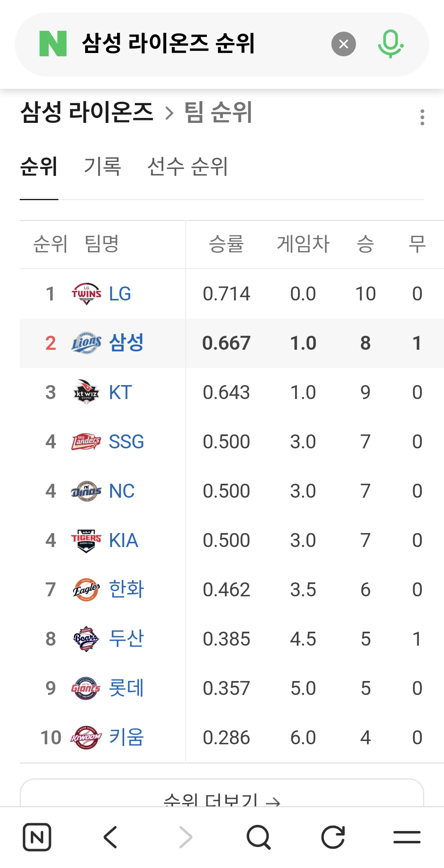Clear the search query text

click(343, 44)
